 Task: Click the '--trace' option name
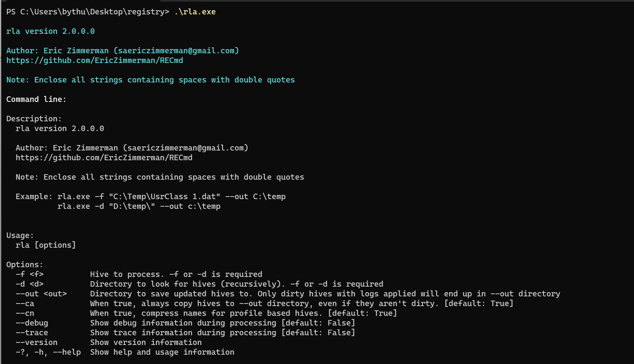point(32,333)
